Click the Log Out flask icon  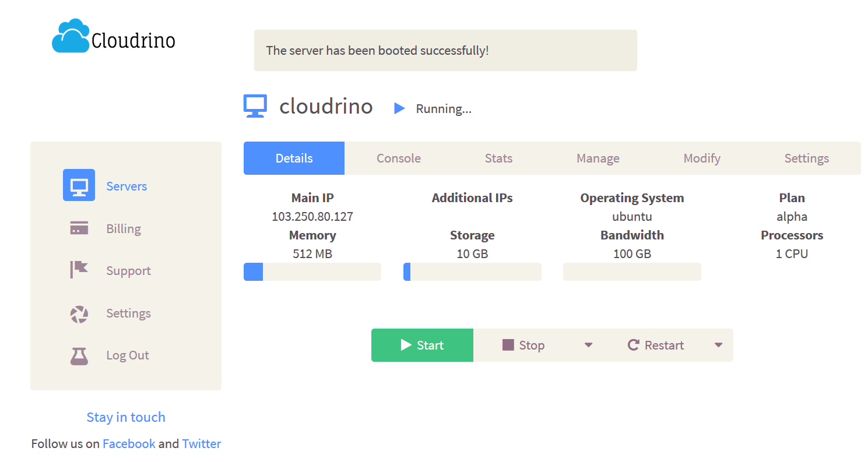[x=79, y=355]
